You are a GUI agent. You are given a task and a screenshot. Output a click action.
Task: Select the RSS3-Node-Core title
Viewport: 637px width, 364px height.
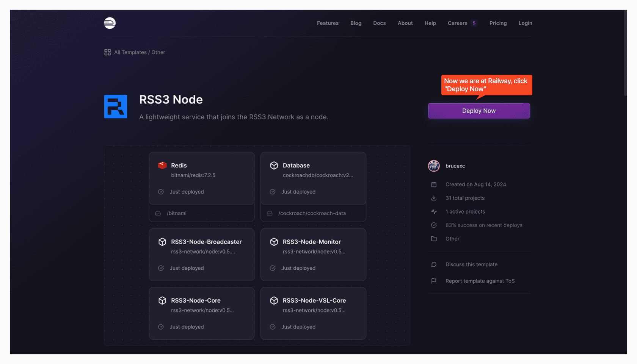tap(196, 300)
